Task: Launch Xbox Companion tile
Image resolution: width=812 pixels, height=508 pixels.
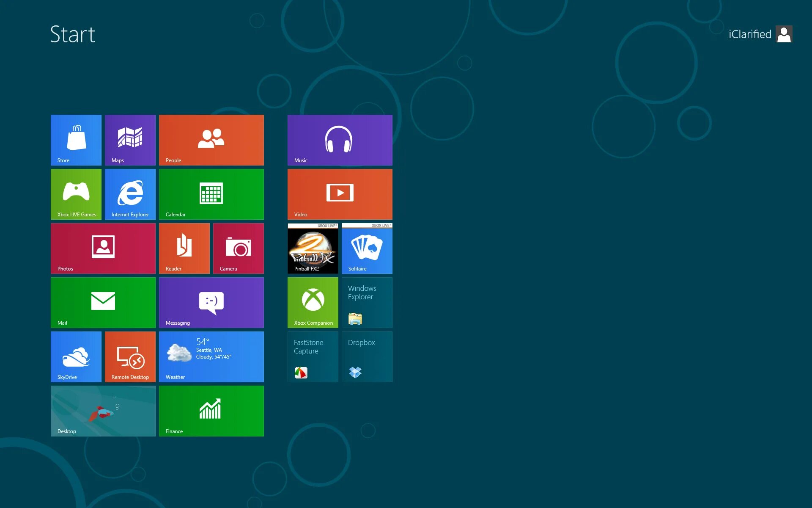Action: [313, 302]
